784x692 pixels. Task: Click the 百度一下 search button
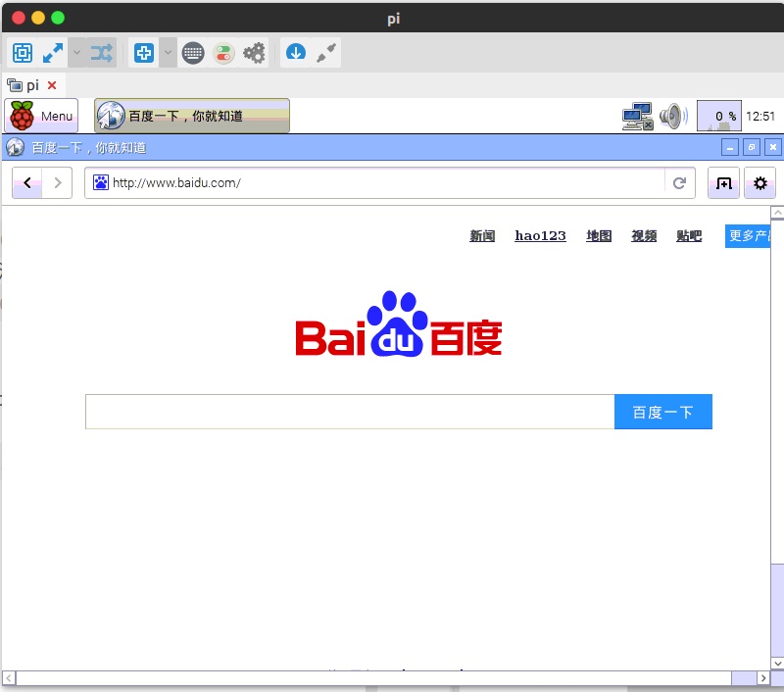tap(663, 412)
